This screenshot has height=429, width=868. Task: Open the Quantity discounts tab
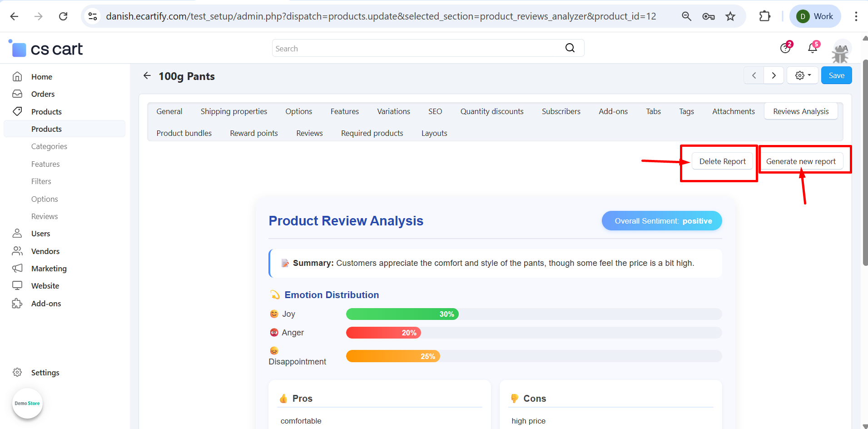[x=491, y=111]
